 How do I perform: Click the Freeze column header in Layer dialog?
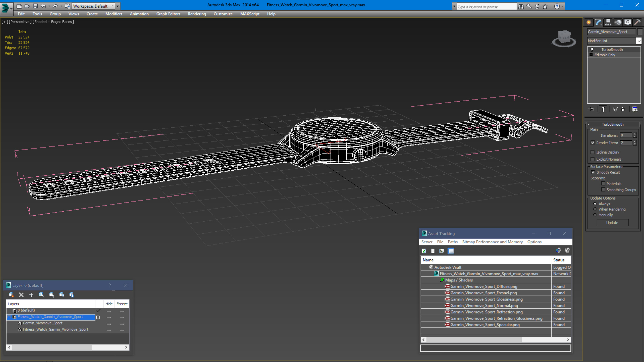tap(122, 304)
